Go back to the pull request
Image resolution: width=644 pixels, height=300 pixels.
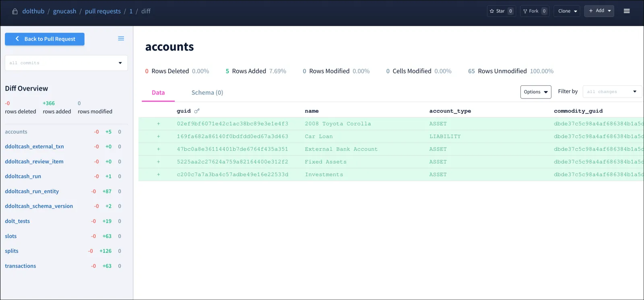click(x=45, y=39)
